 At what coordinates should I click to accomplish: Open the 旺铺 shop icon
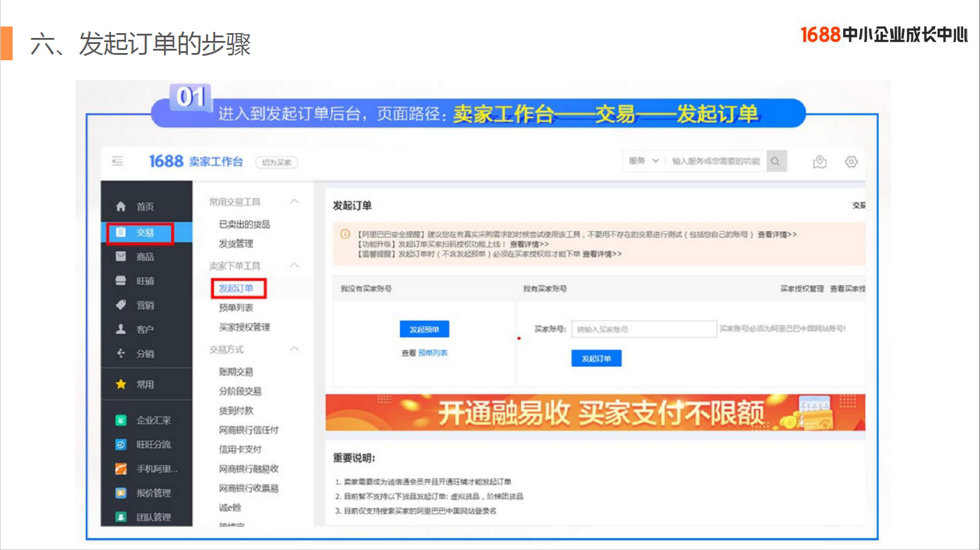pos(121,281)
